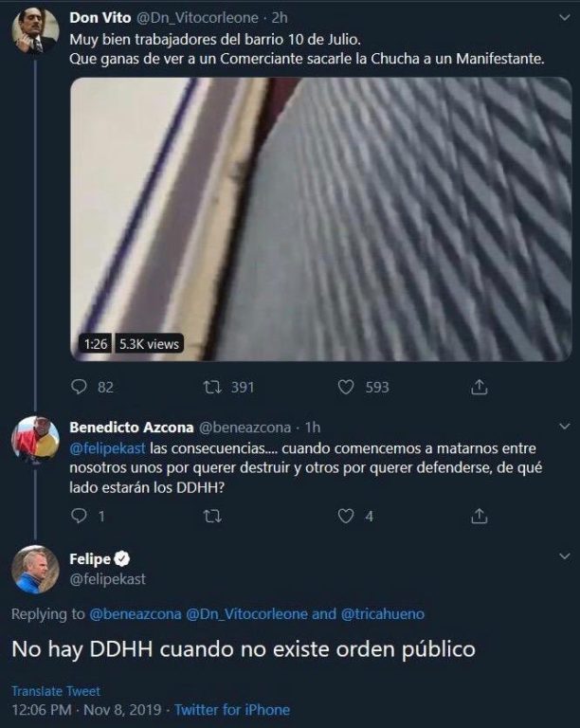Play the embedded video in Don Vito's tweet
Viewport: 580px width, 728px height.
pos(320,218)
